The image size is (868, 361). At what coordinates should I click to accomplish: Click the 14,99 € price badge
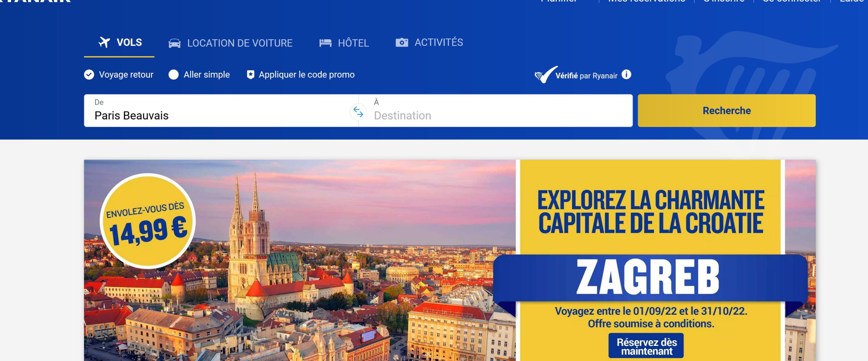click(x=147, y=221)
